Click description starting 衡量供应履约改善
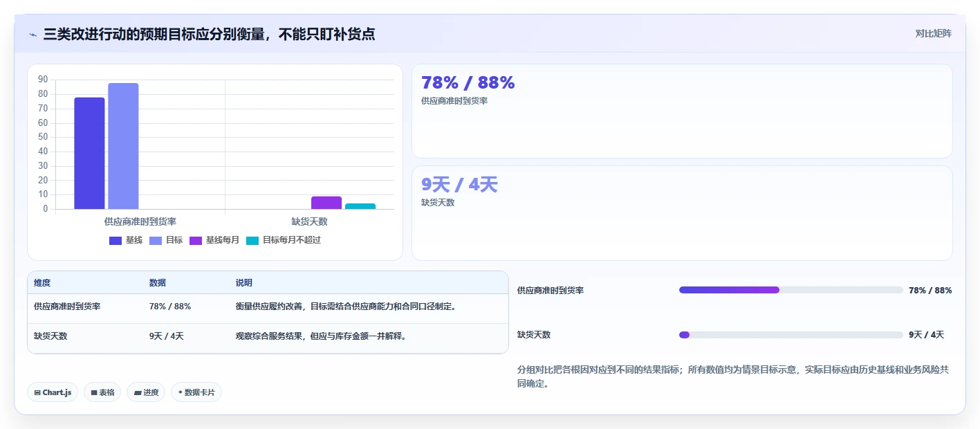 346,306
